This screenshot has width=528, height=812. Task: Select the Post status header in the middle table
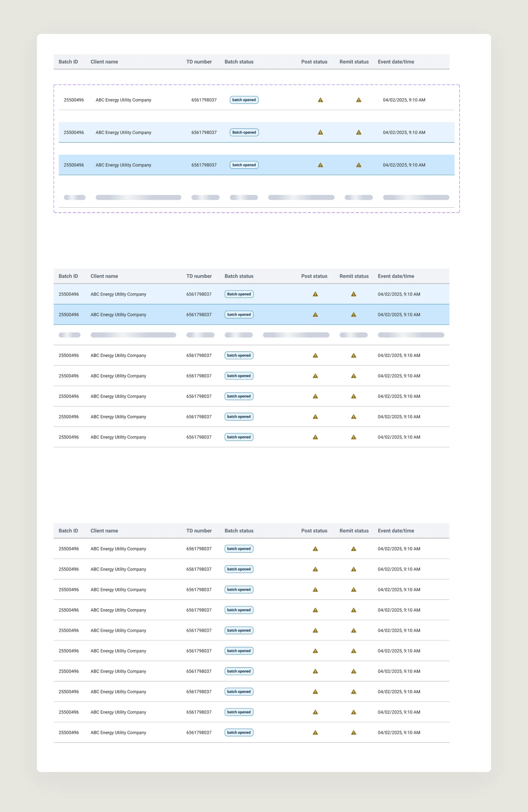click(314, 276)
